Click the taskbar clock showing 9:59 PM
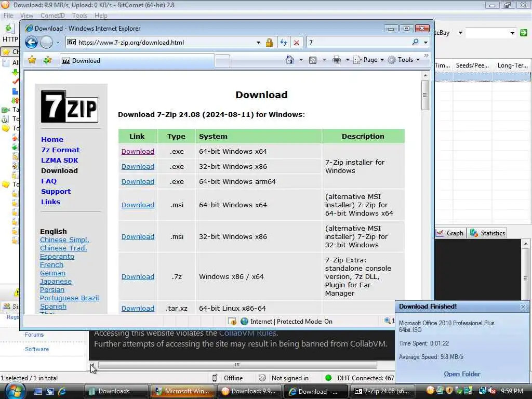532x399 pixels. pyautogui.click(x=512, y=391)
